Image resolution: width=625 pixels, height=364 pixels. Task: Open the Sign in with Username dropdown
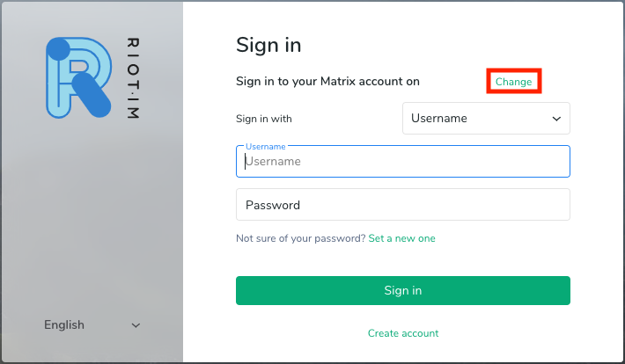tap(485, 118)
